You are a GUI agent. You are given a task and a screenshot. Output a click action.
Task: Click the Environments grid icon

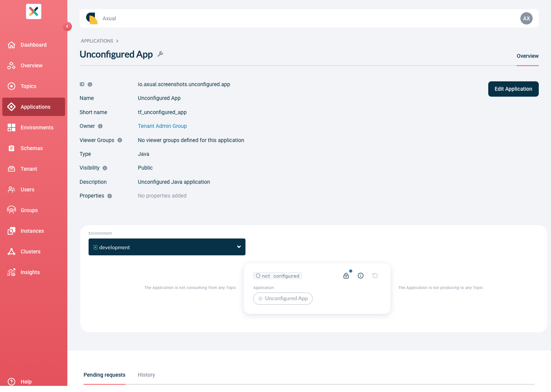click(x=11, y=127)
